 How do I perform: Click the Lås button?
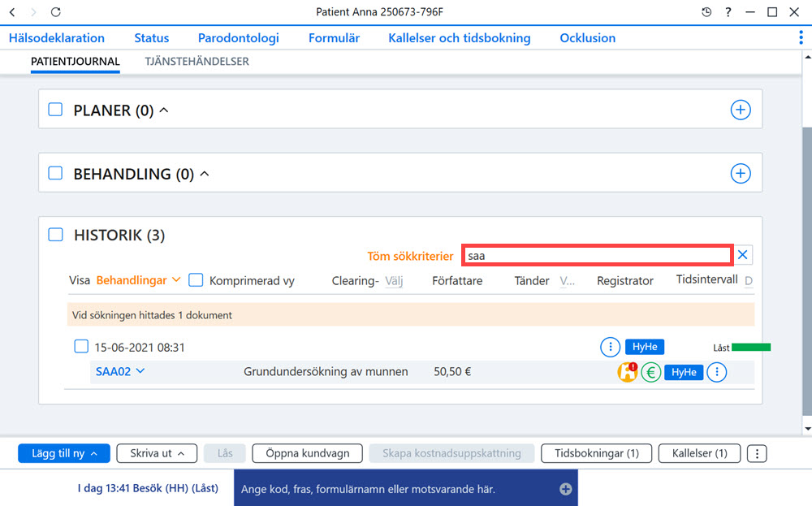(225, 453)
